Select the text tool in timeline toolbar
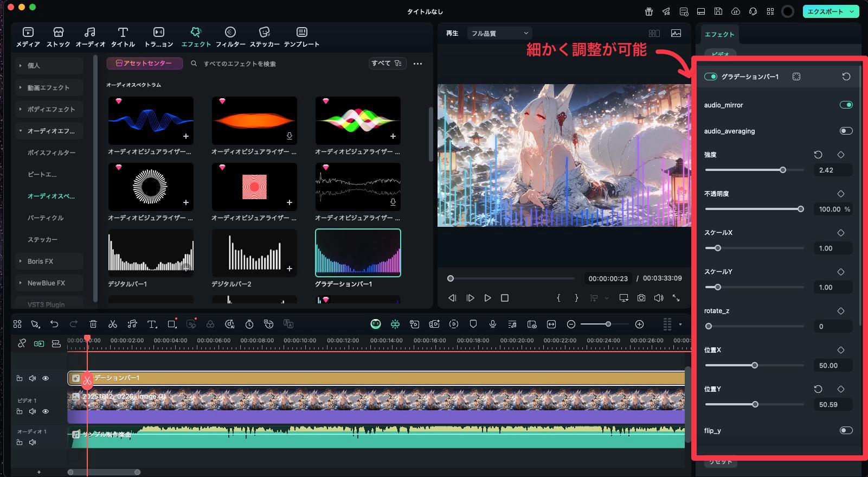The image size is (868, 477). point(152,324)
